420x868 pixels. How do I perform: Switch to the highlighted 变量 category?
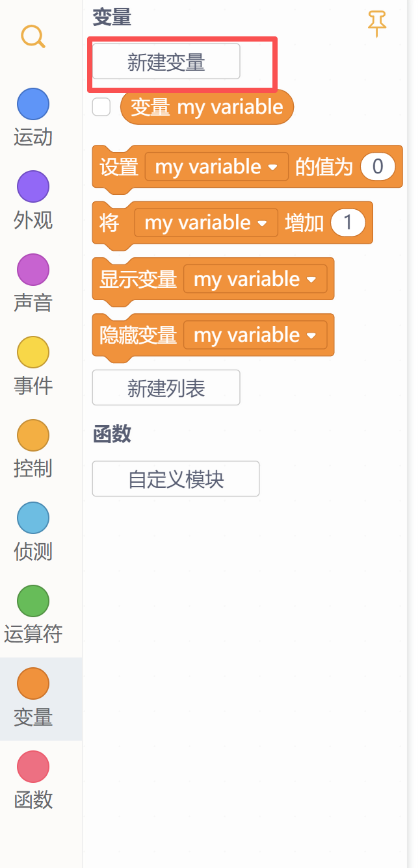click(x=33, y=683)
